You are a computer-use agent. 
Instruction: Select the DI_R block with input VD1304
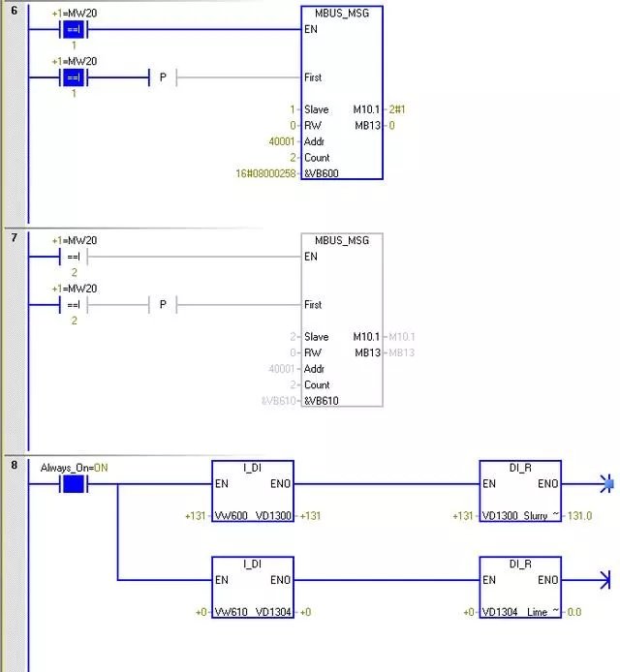point(519,588)
